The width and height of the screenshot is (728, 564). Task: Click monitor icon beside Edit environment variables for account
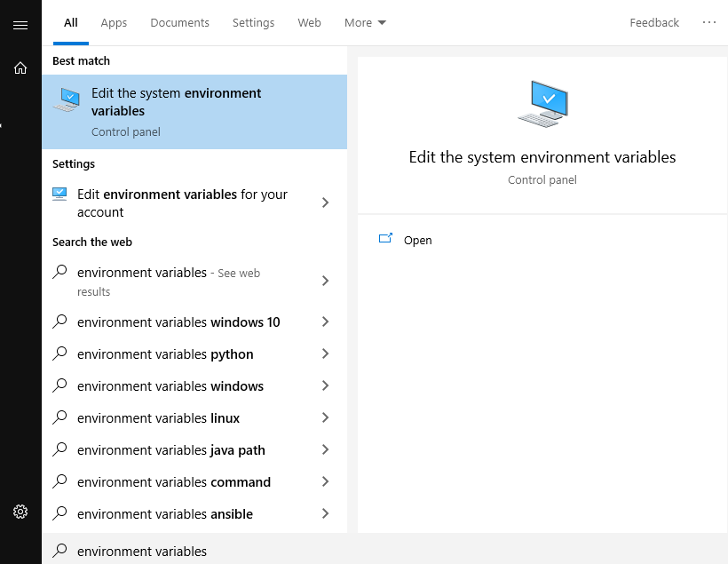coord(59,195)
